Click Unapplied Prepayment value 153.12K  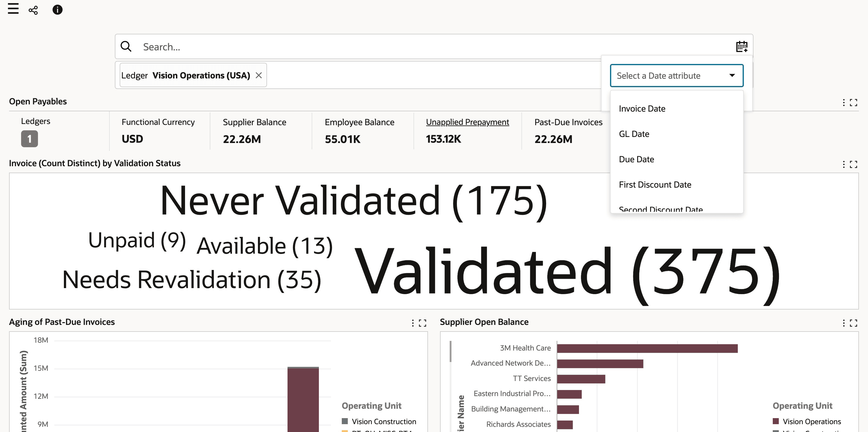[x=443, y=139]
